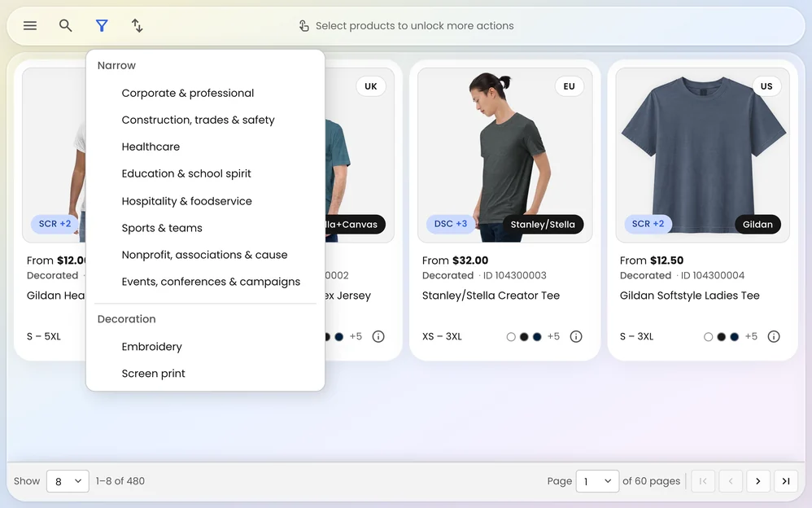The image size is (812, 508).
Task: Click the ID 104300003 text
Action: click(515, 275)
